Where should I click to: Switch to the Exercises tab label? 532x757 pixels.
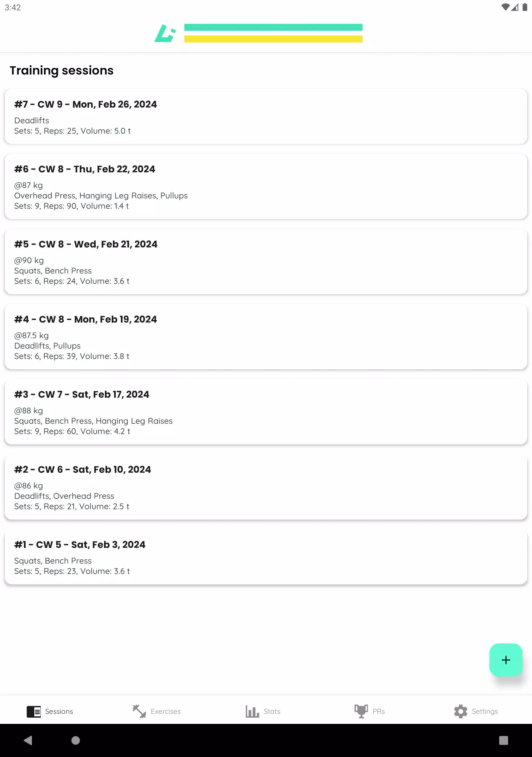(x=166, y=711)
